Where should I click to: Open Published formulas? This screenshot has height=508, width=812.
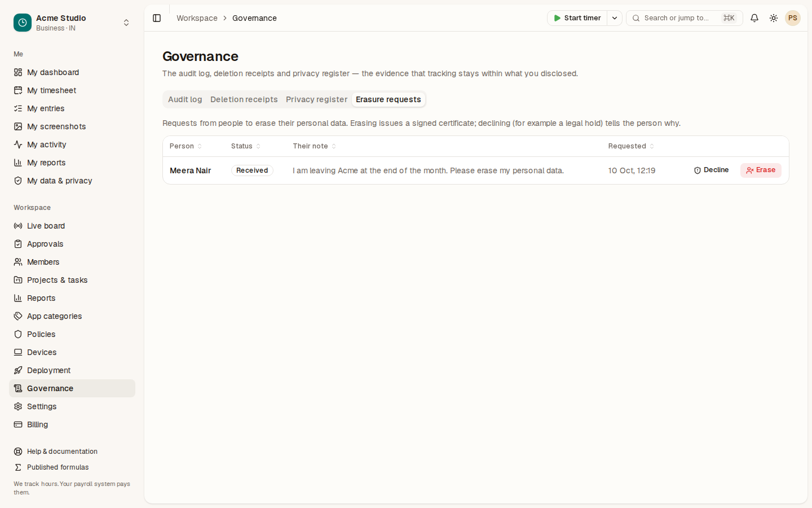(72, 467)
